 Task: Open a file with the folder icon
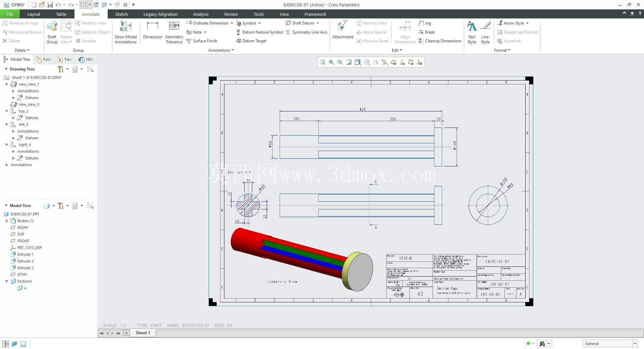click(42, 5)
